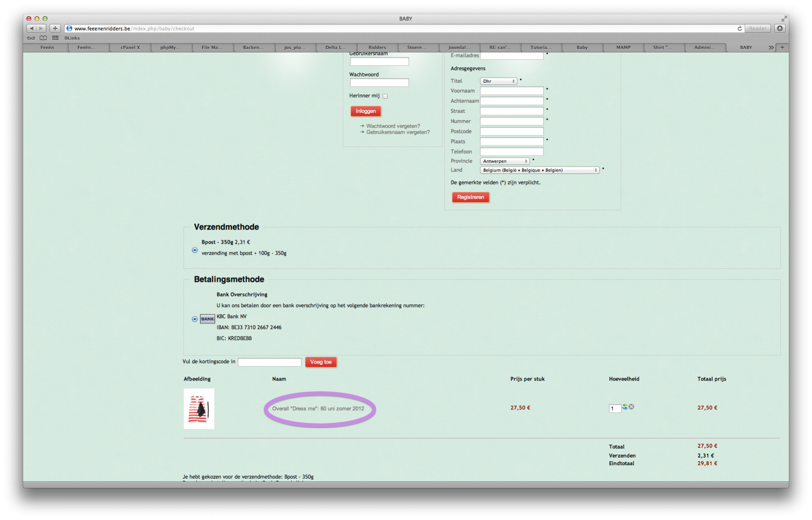This screenshot has width=812, height=520.
Task: Switch to the Joomla!... tab
Action: [x=459, y=48]
